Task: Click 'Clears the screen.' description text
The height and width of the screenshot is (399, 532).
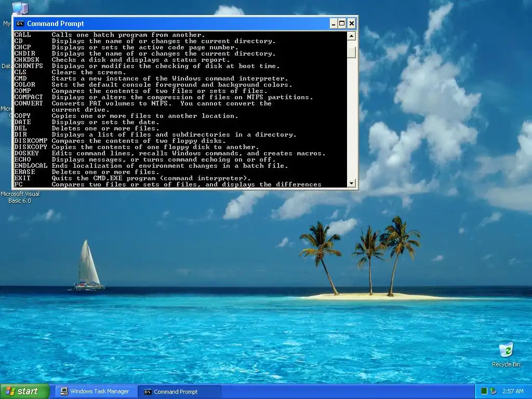Action: [x=89, y=72]
